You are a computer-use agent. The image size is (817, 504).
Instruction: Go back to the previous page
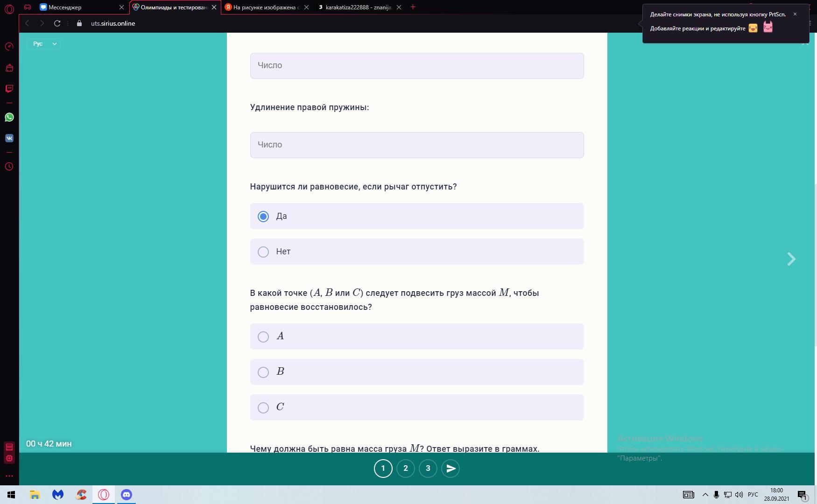pos(27,23)
